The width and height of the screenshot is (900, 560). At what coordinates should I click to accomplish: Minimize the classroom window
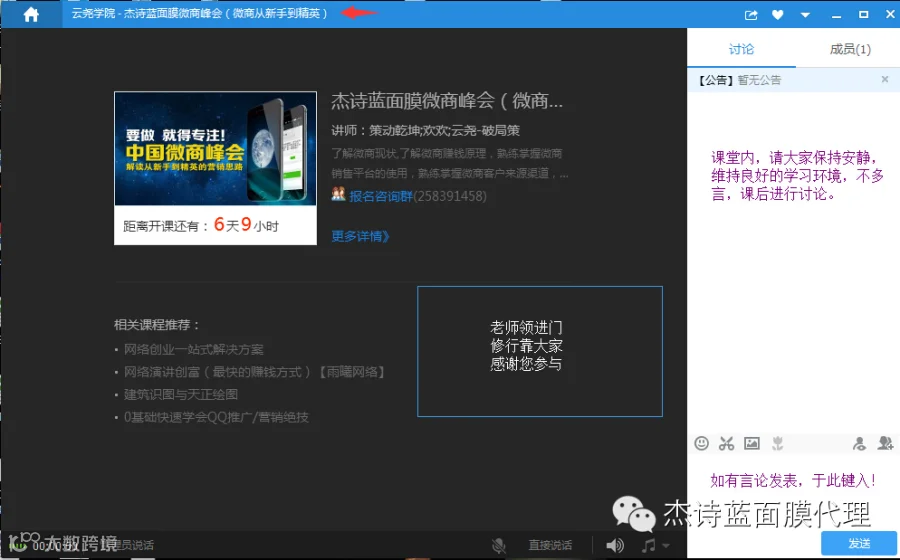(x=836, y=16)
